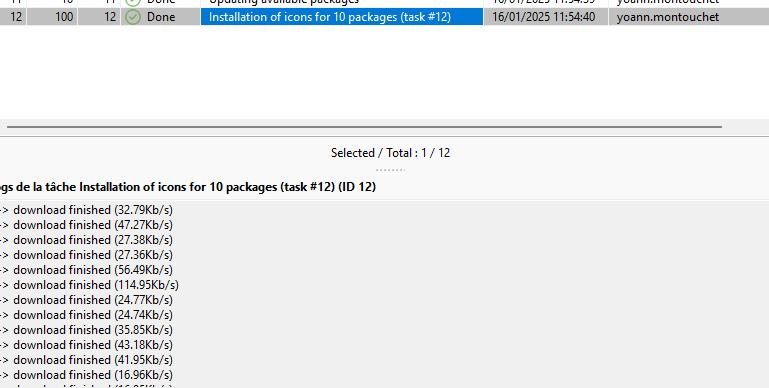Select log line 'download finished (16.96Kb/s)'

coord(86,375)
